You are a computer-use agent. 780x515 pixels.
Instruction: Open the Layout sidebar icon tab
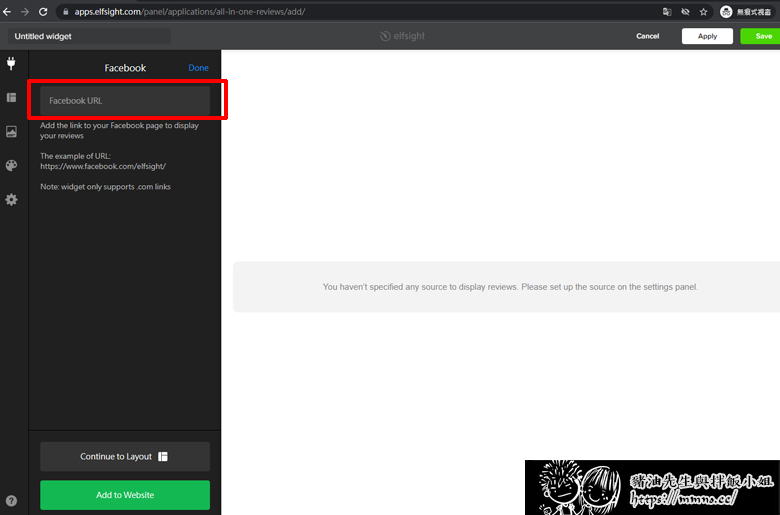pos(11,98)
